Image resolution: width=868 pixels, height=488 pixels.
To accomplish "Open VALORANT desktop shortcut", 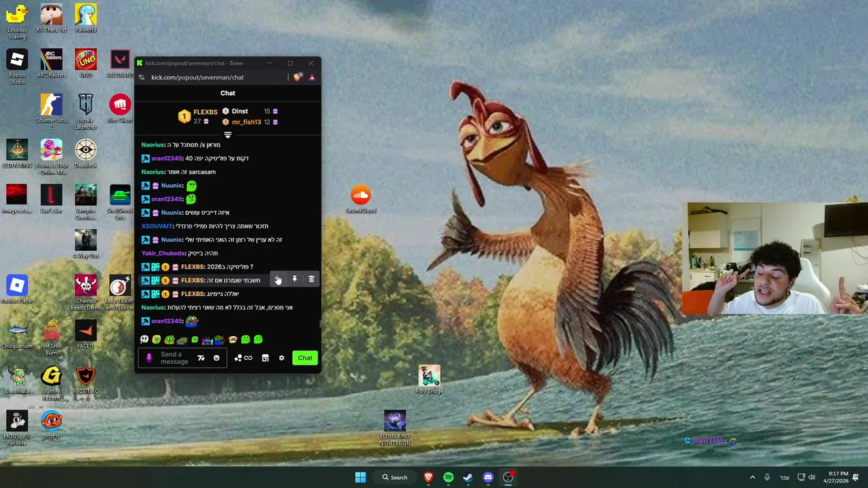I will 120,63.
